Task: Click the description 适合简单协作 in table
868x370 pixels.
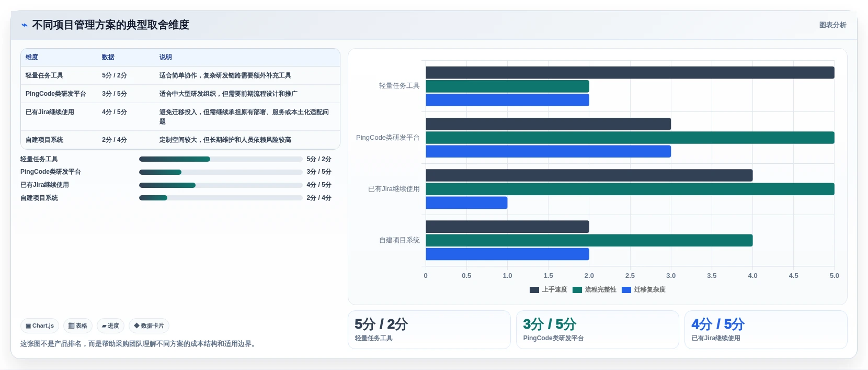Action: point(225,75)
